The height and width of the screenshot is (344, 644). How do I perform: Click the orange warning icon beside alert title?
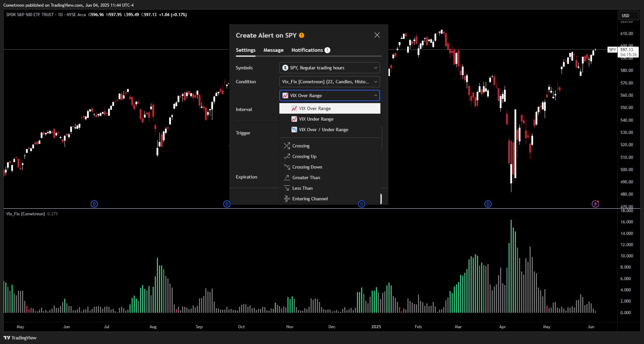pos(301,35)
